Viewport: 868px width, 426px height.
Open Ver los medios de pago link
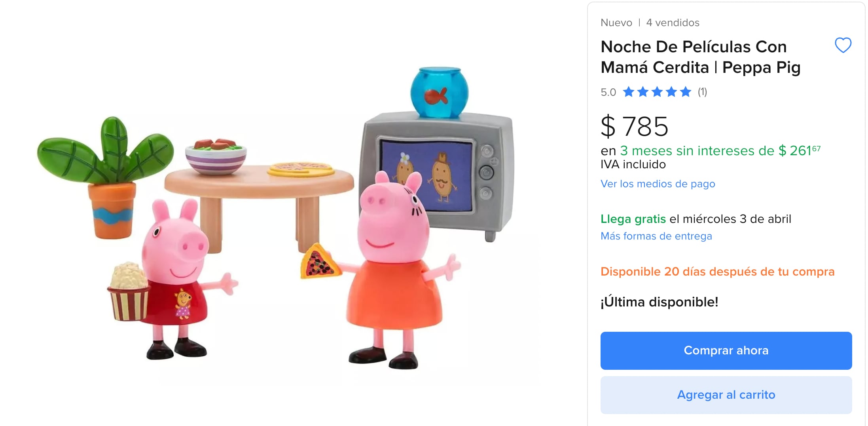pyautogui.click(x=658, y=184)
